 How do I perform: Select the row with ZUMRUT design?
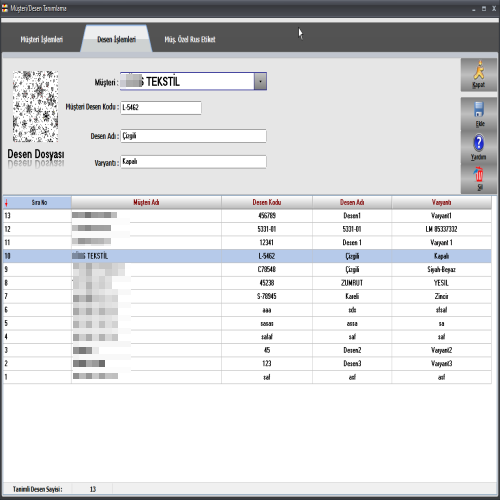(x=247, y=283)
